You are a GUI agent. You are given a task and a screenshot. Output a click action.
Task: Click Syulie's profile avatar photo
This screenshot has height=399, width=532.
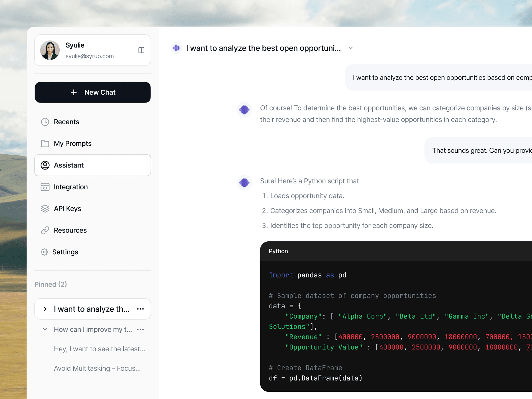click(50, 50)
